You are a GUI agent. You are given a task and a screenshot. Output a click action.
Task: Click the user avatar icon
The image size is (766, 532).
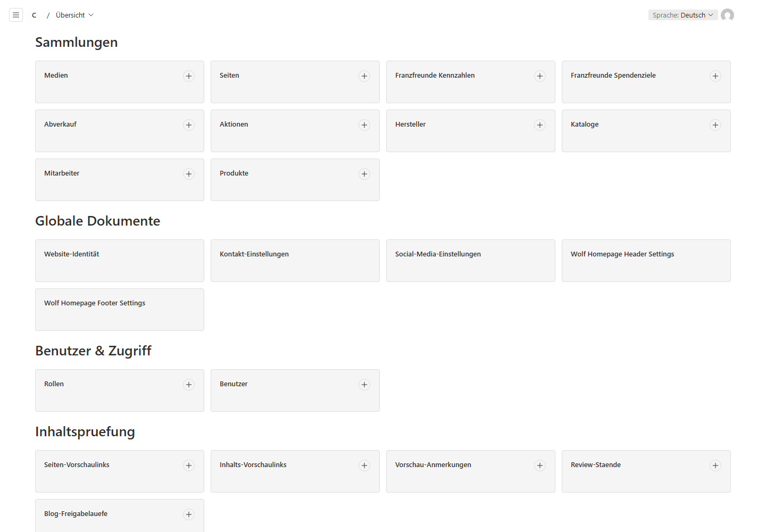(x=727, y=15)
